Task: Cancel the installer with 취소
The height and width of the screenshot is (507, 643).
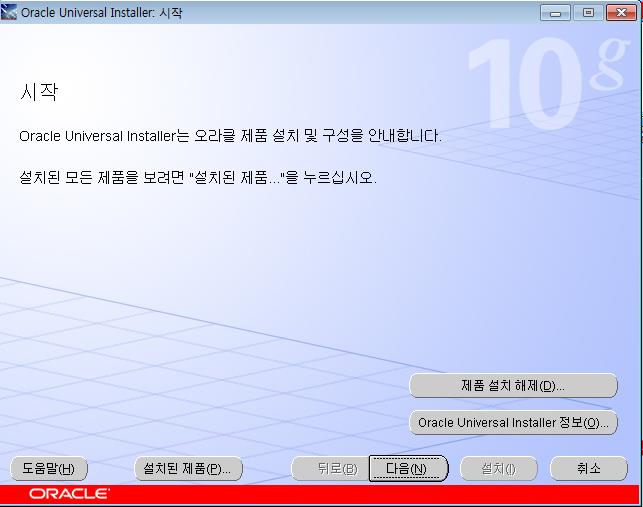Action: point(588,468)
